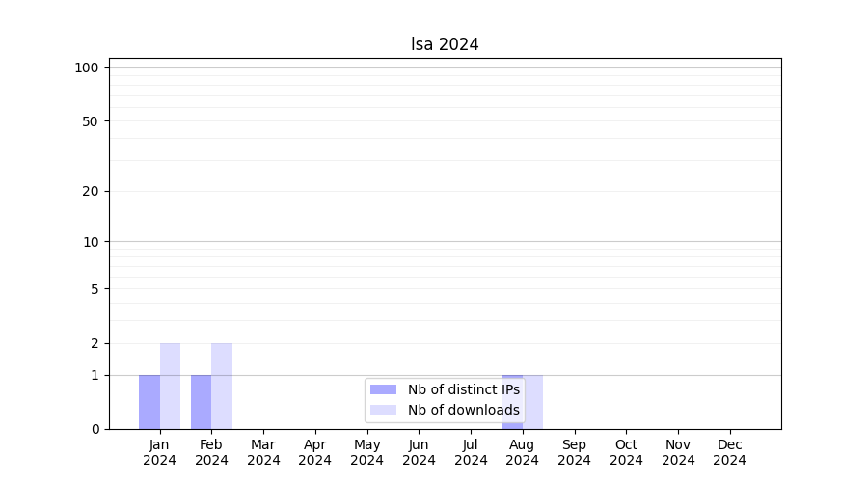Click the 'Nb of distinct IPs' legend swatch

click(x=383, y=389)
